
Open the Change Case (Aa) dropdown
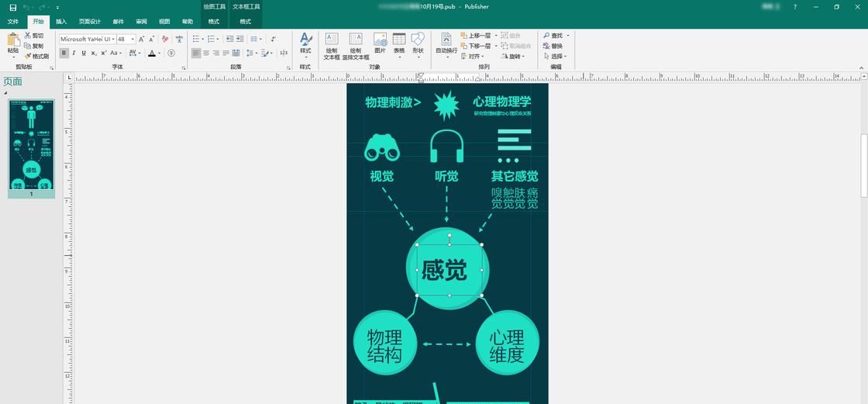point(115,54)
